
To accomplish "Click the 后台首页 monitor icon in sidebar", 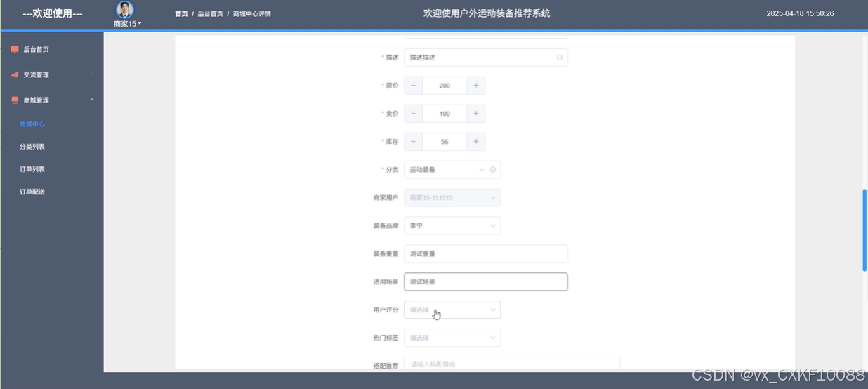I will (15, 50).
